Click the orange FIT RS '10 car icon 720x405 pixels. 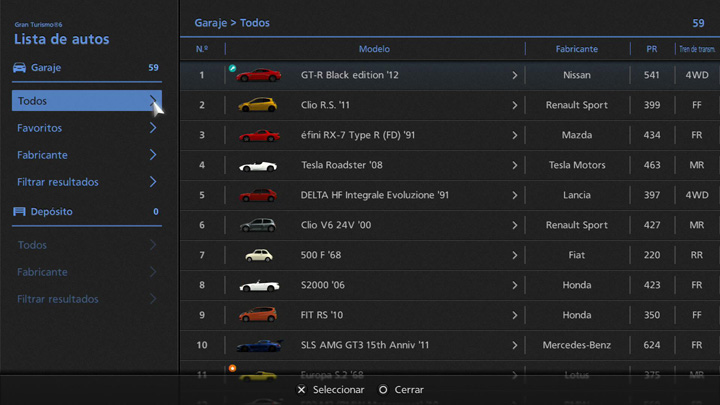click(x=258, y=315)
